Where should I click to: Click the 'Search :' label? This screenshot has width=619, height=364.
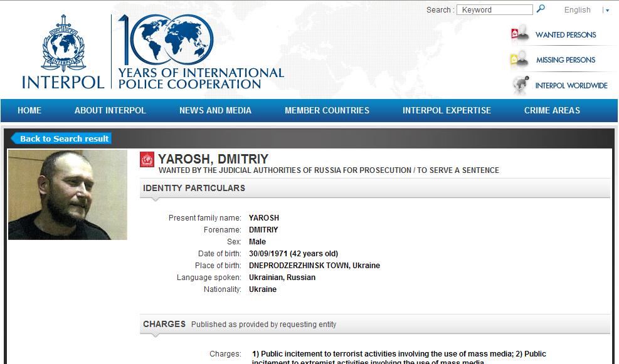point(440,10)
